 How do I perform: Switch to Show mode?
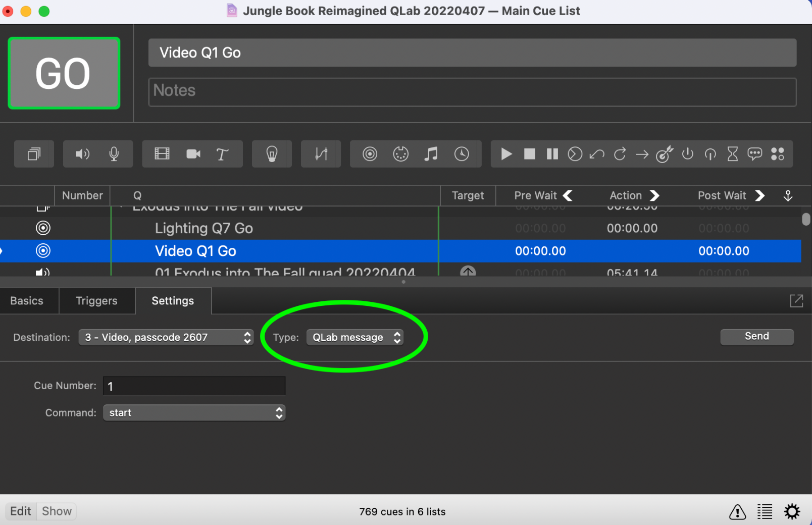[x=57, y=511]
